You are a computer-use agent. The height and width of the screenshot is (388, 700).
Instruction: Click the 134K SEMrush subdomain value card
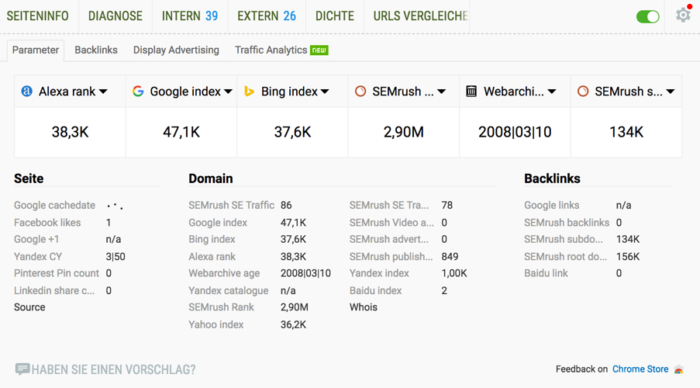[626, 132]
